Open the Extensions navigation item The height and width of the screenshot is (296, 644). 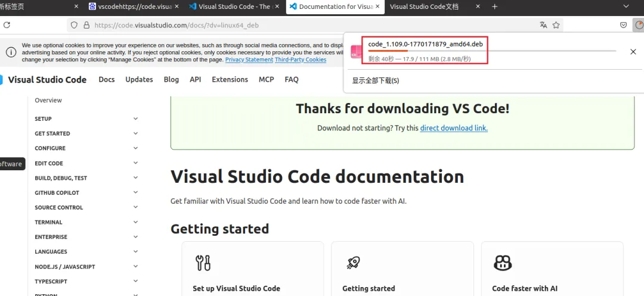click(230, 80)
